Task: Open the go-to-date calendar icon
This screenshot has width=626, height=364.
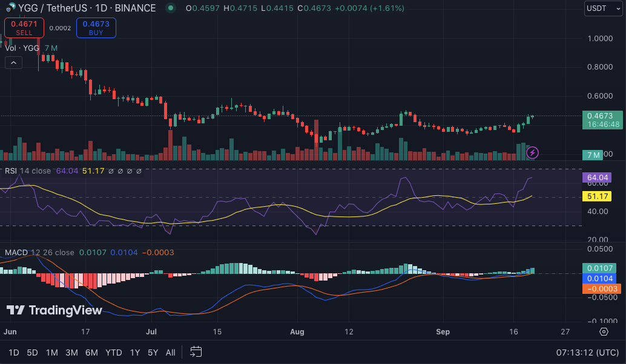Action: pyautogui.click(x=196, y=352)
